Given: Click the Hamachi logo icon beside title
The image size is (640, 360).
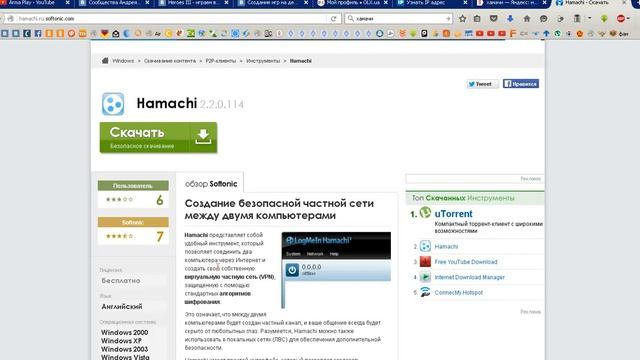Looking at the screenshot, I should 113,104.
